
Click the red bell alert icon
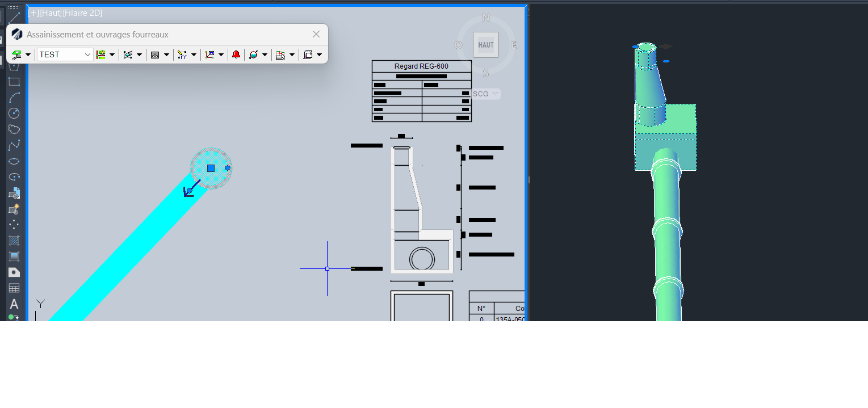pyautogui.click(x=236, y=54)
